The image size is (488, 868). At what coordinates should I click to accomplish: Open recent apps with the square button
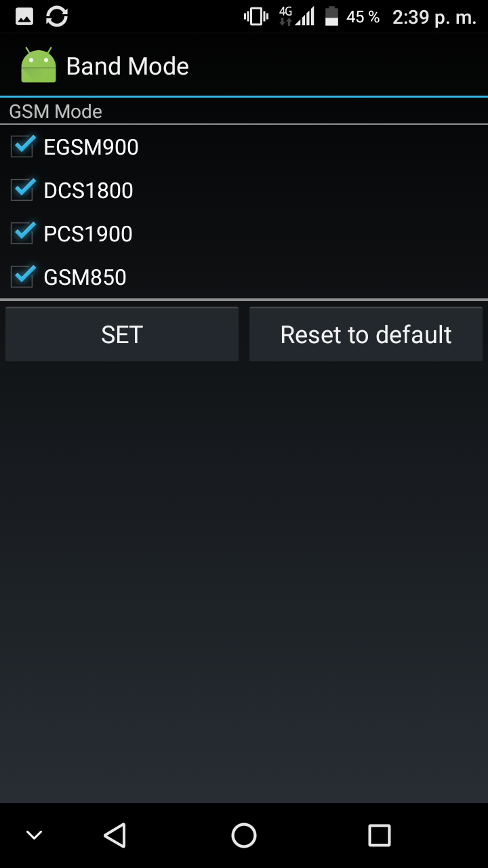click(380, 835)
